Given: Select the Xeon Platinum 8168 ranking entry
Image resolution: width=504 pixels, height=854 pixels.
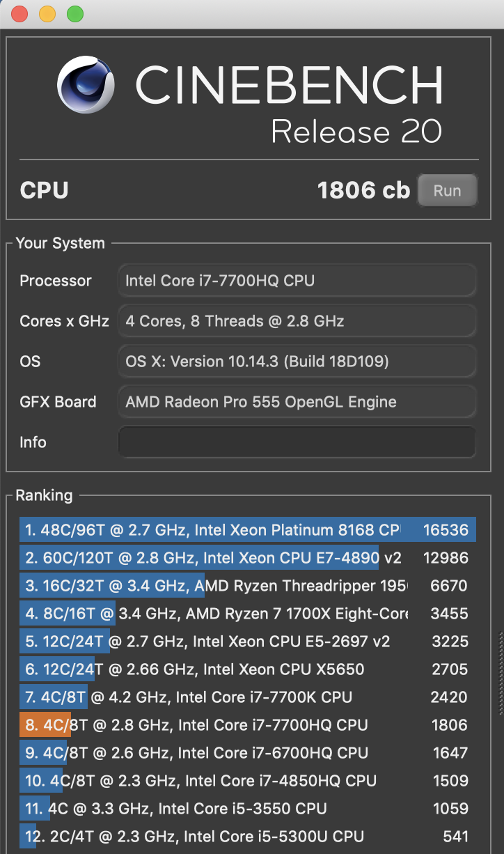Looking at the screenshot, I should tap(247, 530).
